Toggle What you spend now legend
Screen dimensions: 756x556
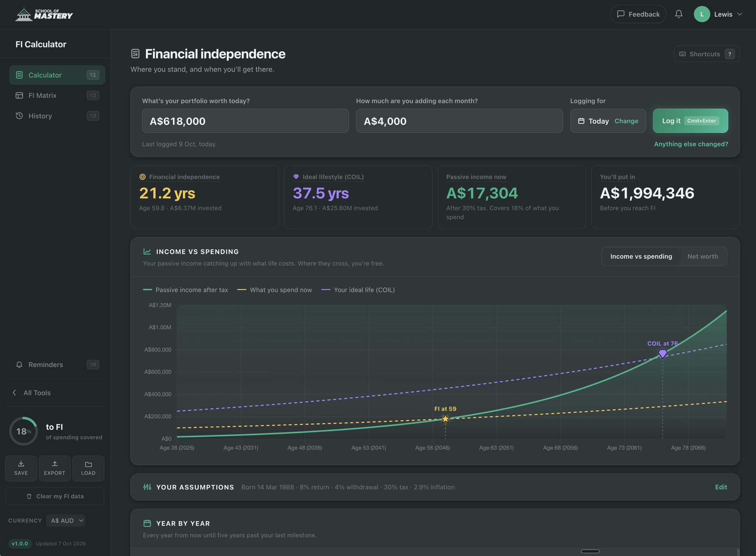click(x=275, y=290)
